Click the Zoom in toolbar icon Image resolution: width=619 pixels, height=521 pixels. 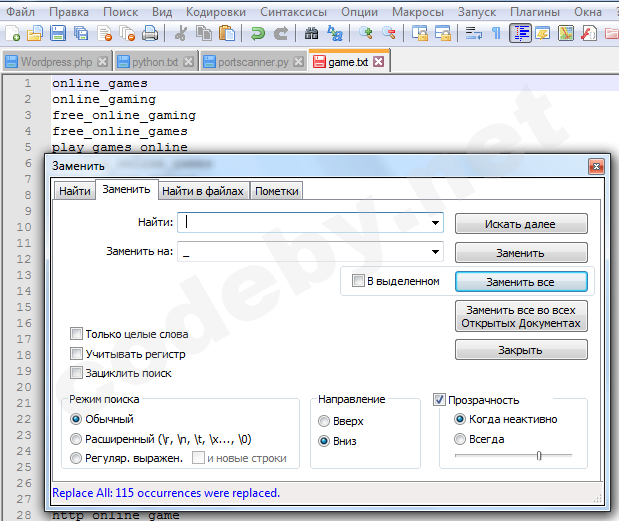pyautogui.click(x=365, y=33)
